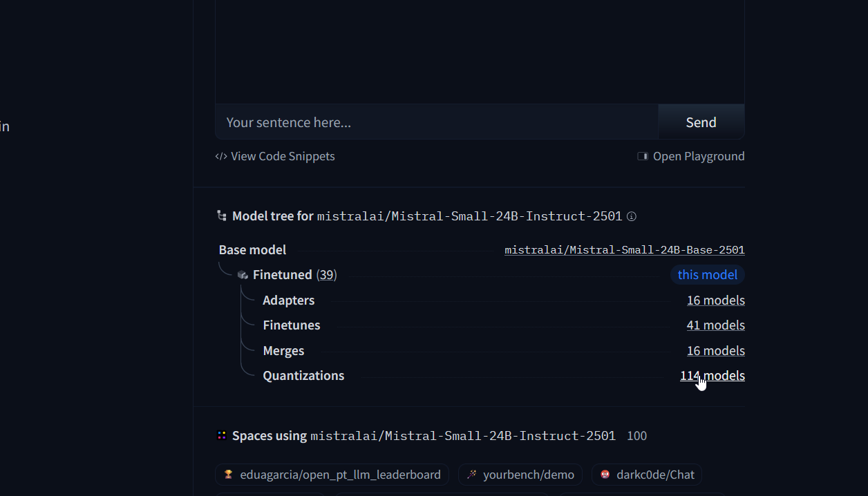Open the eduagarcia/open_pt_llm_leaderboard space
Viewport: 868px width, 496px height.
tap(332, 475)
